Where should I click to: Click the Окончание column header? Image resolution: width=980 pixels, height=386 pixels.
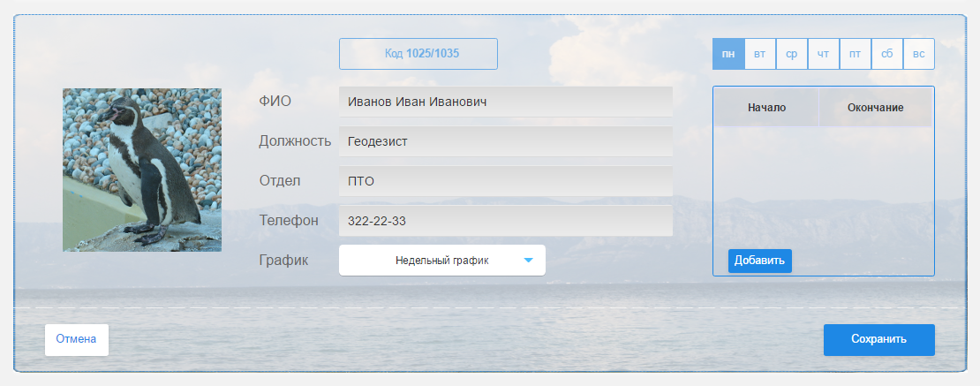[x=875, y=108]
